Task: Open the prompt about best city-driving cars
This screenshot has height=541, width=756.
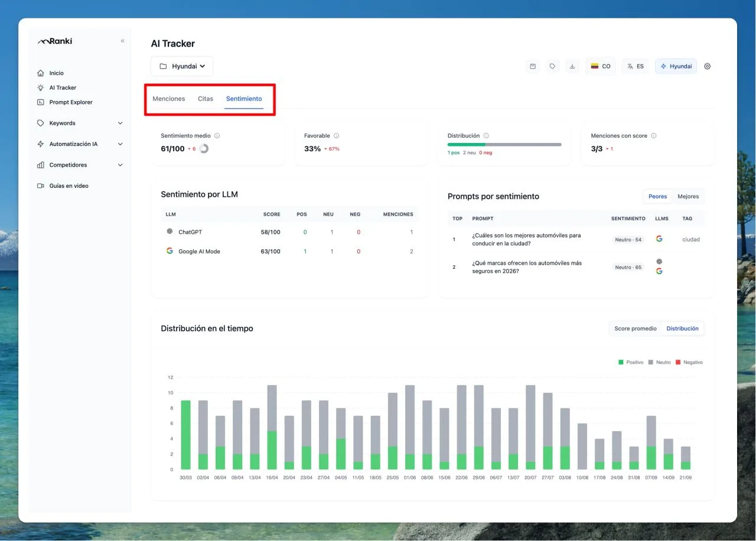Action: pos(526,239)
